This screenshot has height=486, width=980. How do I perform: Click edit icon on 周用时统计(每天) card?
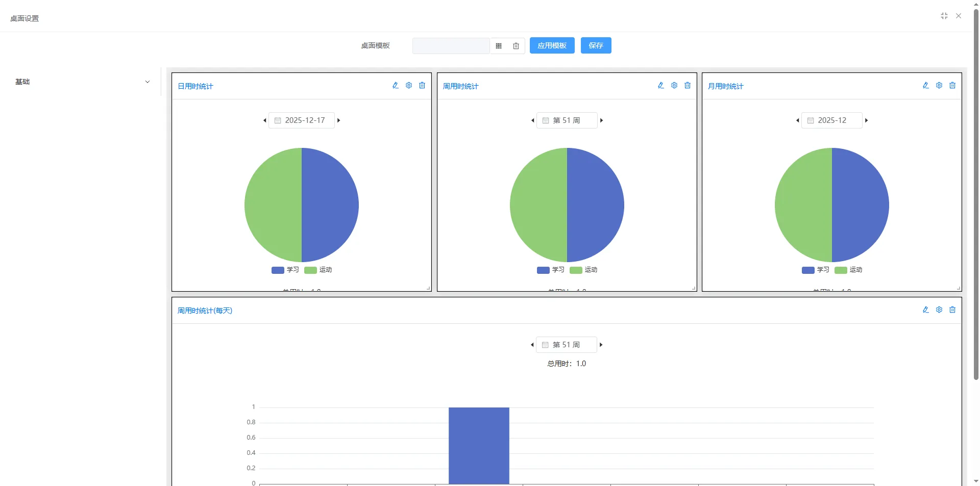(x=926, y=310)
